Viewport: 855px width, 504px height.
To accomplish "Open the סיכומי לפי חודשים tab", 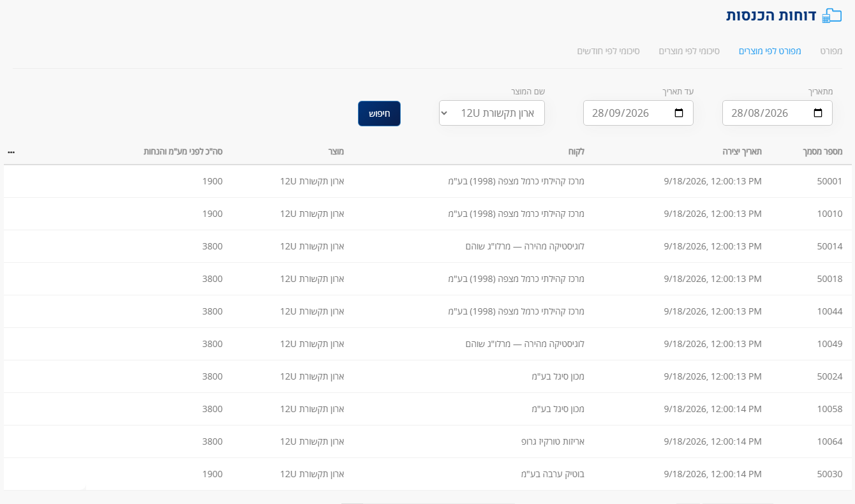I will coord(609,50).
